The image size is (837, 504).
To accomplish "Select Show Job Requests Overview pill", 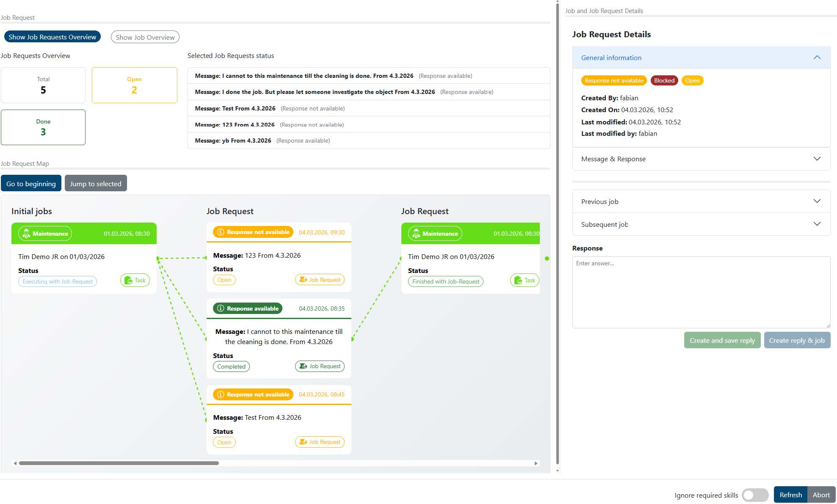I will pos(52,37).
